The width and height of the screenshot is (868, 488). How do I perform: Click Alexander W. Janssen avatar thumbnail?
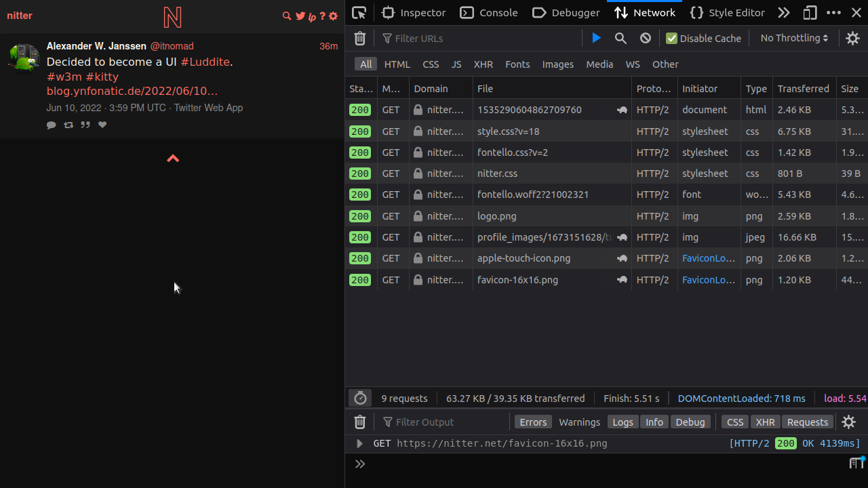click(24, 58)
